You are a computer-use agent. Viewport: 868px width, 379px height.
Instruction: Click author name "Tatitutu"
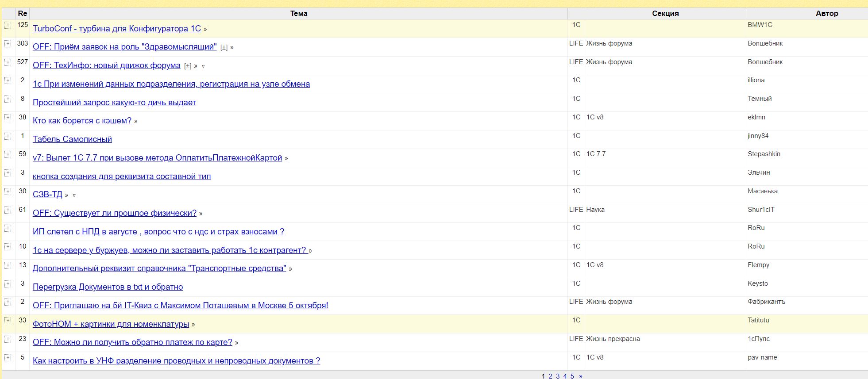click(758, 320)
